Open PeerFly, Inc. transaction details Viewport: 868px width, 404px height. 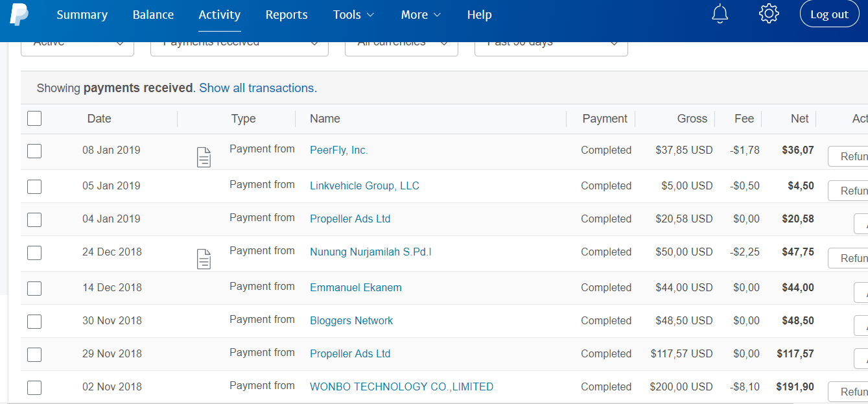pos(339,150)
